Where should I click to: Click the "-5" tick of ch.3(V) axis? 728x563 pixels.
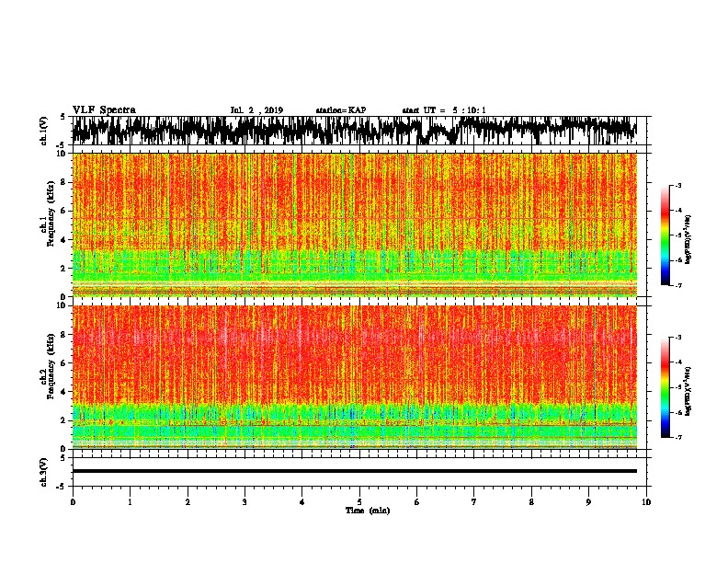tap(62, 487)
